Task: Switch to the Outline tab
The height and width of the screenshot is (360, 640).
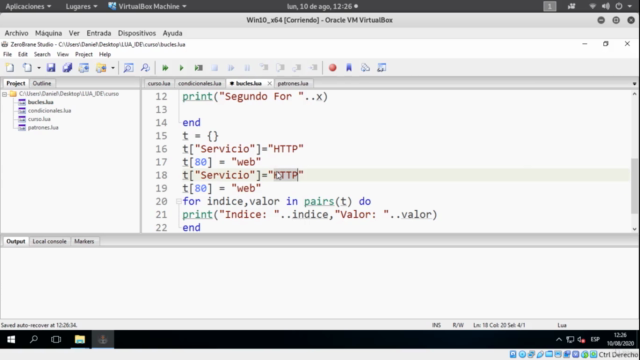Action: [x=42, y=83]
